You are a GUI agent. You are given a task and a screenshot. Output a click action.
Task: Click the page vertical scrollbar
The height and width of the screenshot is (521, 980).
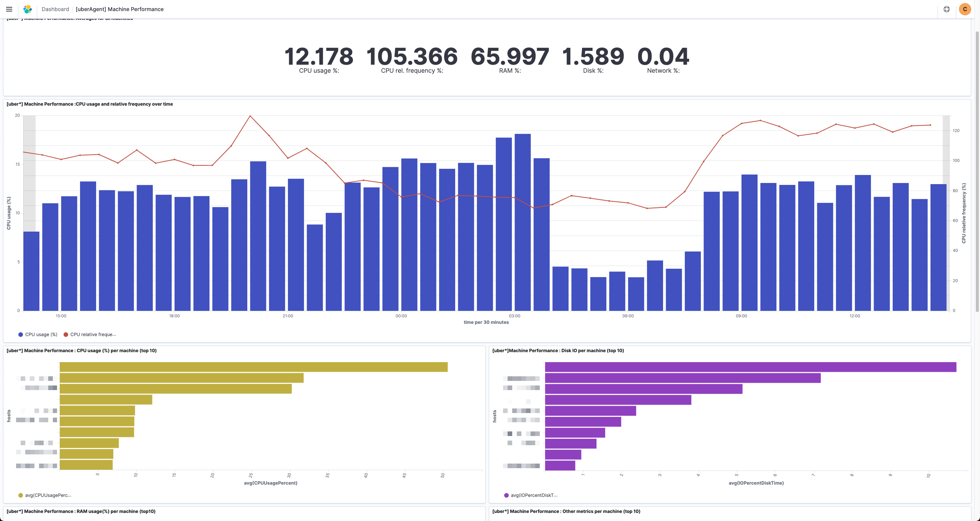tap(977, 172)
